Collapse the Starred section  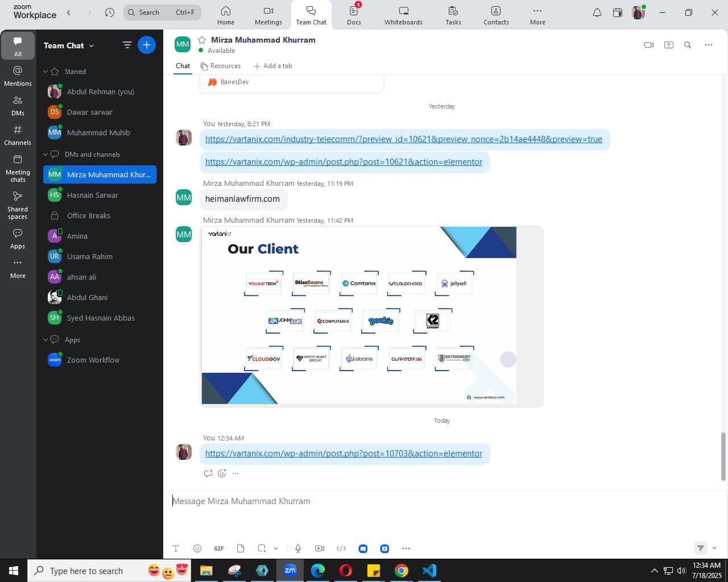click(x=45, y=72)
